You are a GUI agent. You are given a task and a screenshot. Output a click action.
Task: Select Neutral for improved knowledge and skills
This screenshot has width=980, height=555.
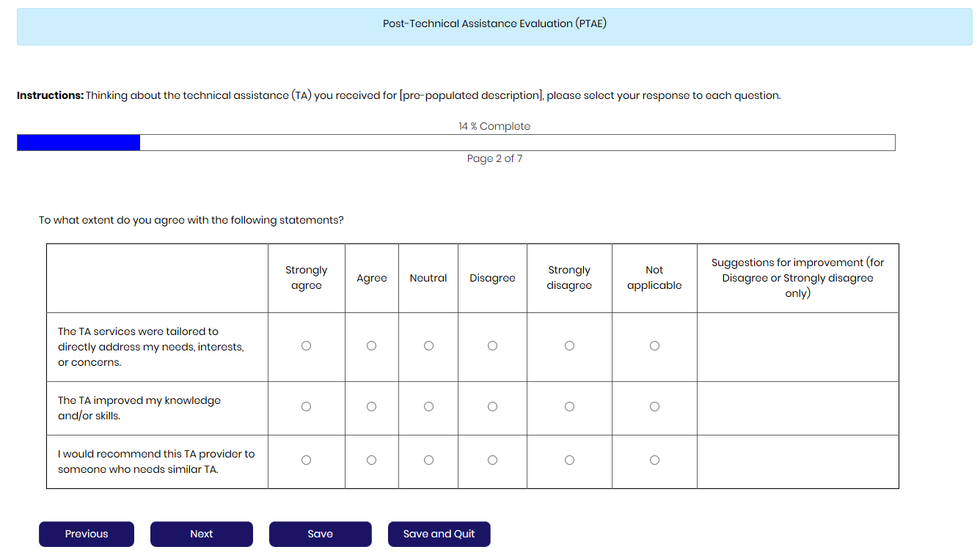(x=428, y=407)
